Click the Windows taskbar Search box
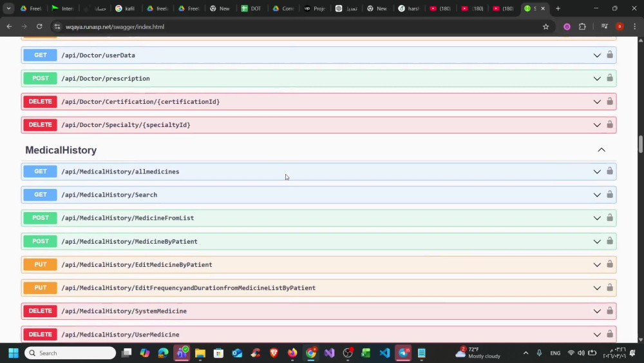 pyautogui.click(x=70, y=353)
